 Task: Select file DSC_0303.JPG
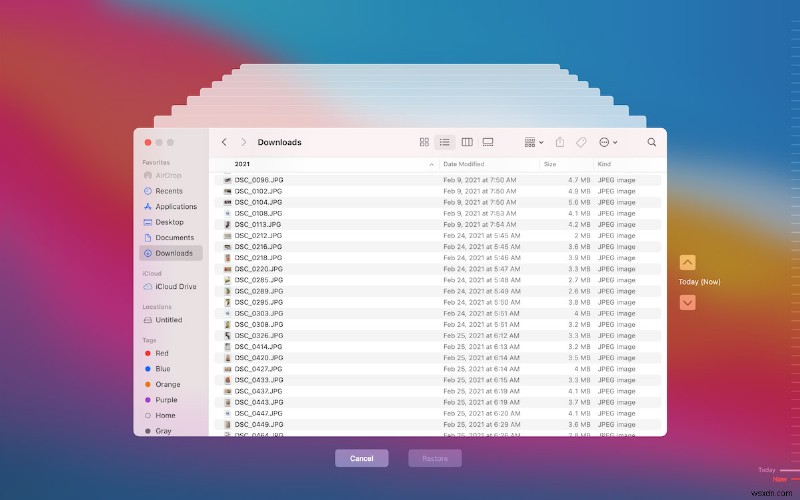tap(438, 313)
